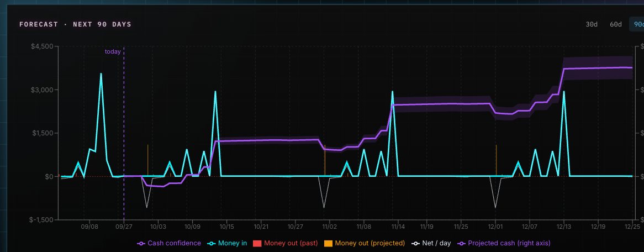Click the 10/15 date label
Image resolution: width=644 pixels, height=252 pixels.
tap(226, 227)
